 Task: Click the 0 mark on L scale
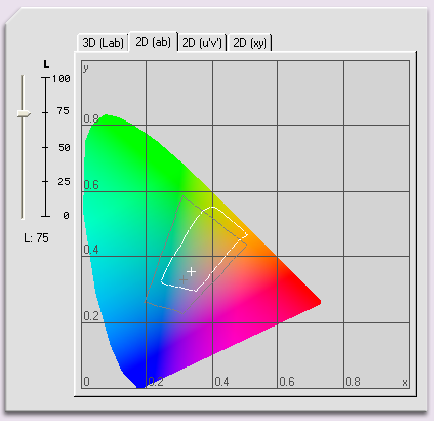tap(66, 216)
